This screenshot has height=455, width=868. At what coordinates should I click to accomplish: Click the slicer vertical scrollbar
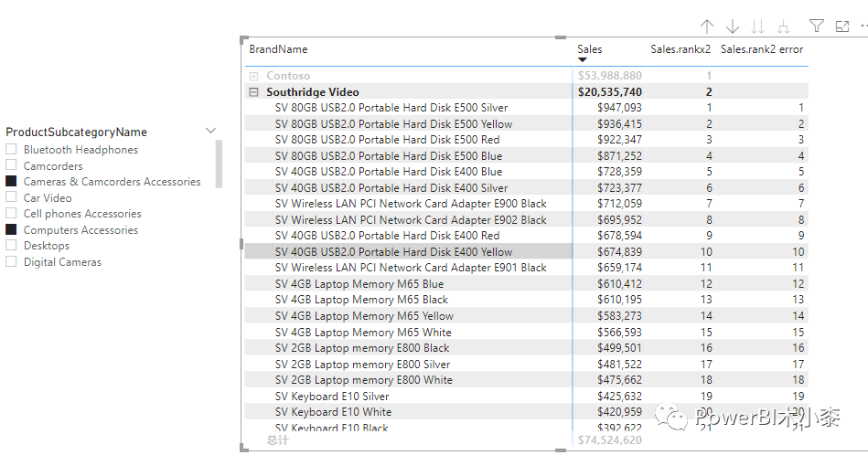[220, 164]
